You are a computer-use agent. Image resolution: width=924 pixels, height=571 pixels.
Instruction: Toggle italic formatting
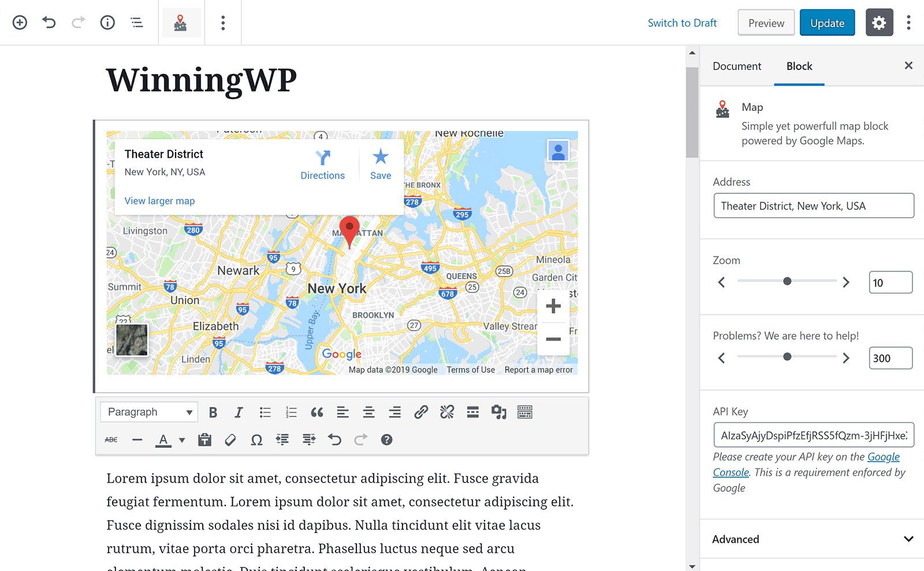(x=239, y=412)
